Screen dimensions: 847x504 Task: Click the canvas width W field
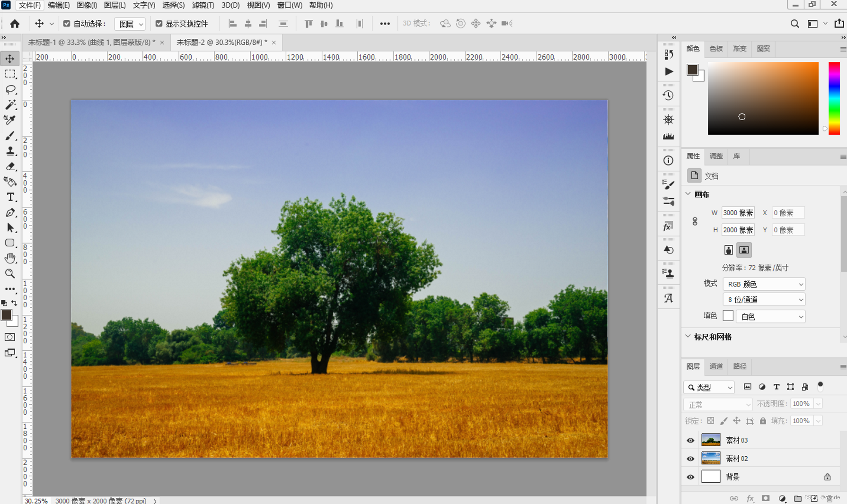point(738,213)
